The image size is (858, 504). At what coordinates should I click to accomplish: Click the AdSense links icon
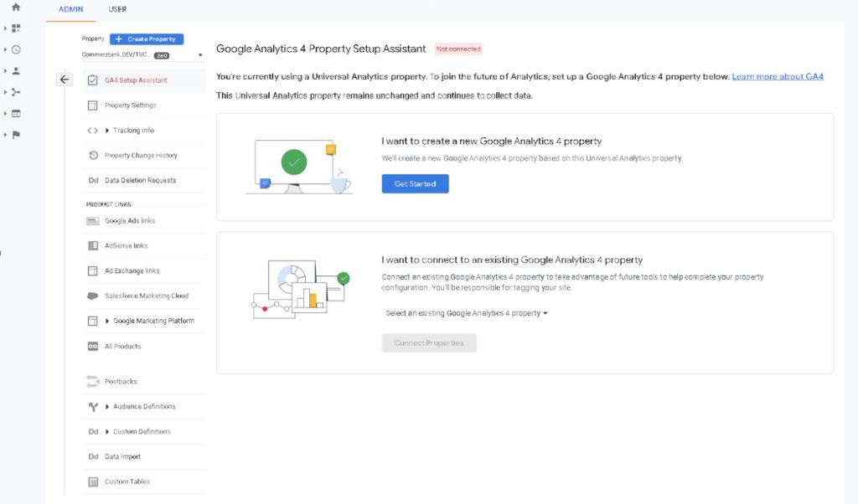click(92, 246)
